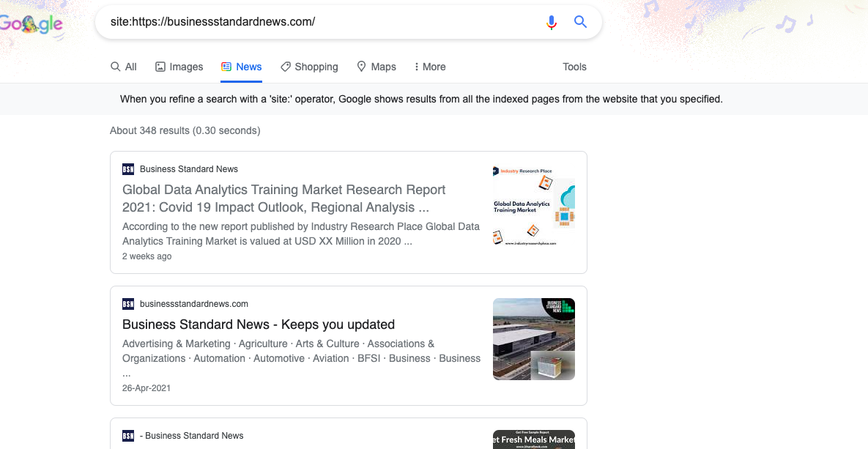Select the News tab
868x449 pixels.
242,67
